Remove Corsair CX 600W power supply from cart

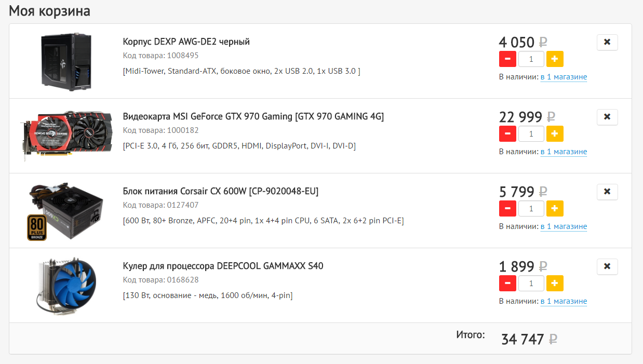(607, 192)
